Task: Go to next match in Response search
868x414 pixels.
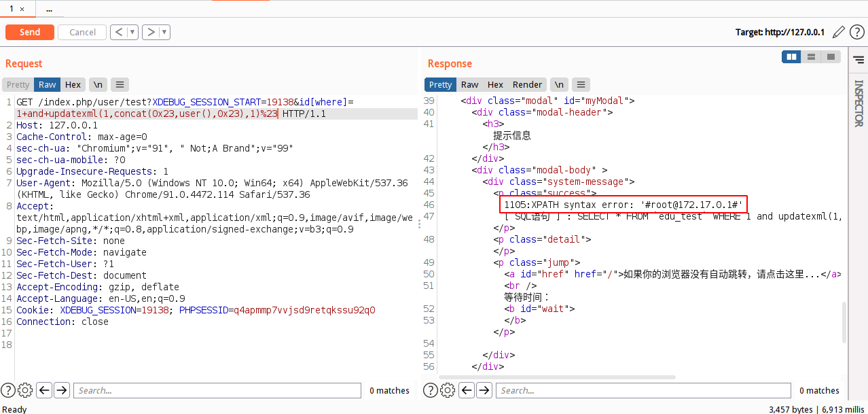Action: point(484,390)
